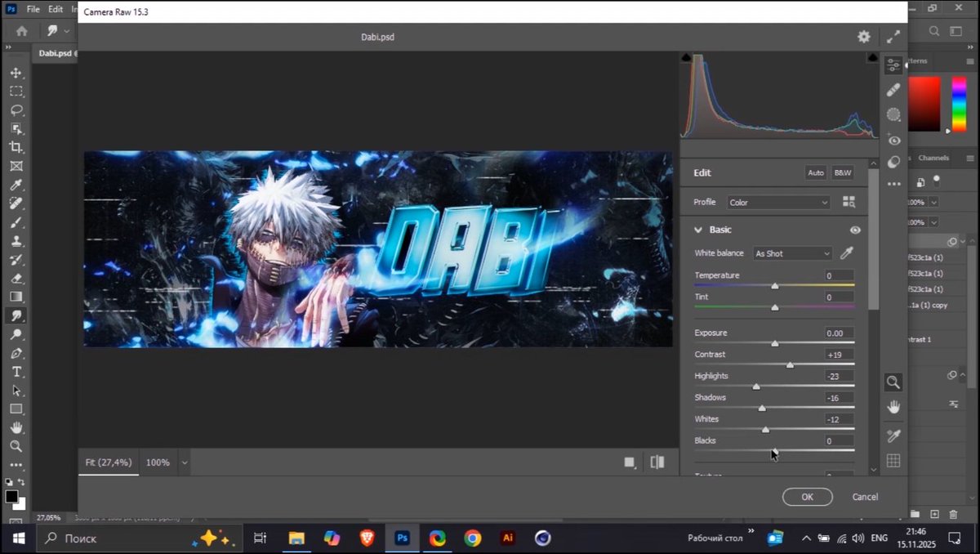Switch to the Channels tab
Viewport: 980px width, 554px height.
coord(933,158)
